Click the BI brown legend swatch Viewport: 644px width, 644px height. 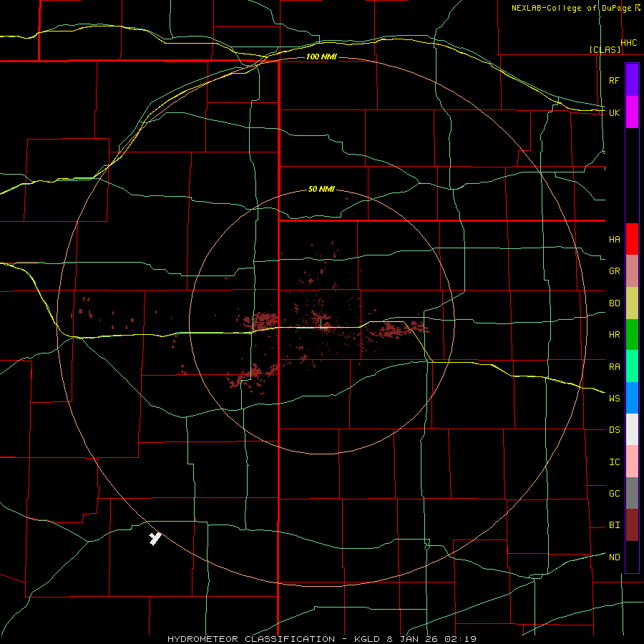632,525
